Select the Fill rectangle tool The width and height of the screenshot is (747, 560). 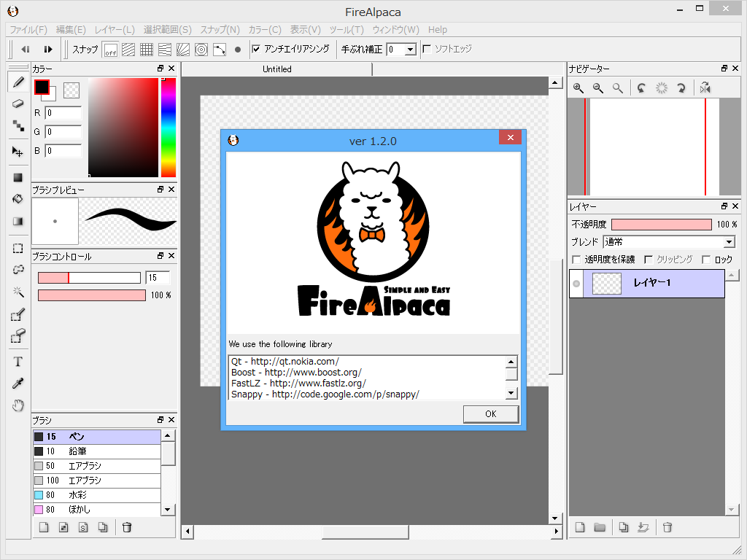(x=18, y=178)
